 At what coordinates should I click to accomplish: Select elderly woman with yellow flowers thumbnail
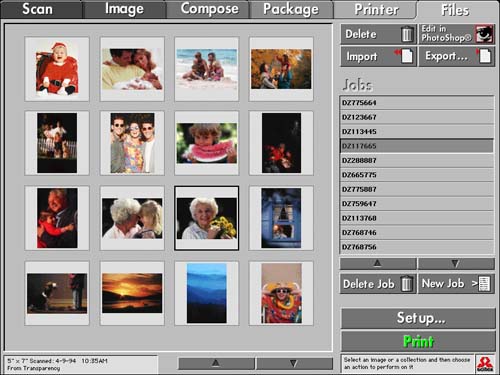tap(207, 218)
